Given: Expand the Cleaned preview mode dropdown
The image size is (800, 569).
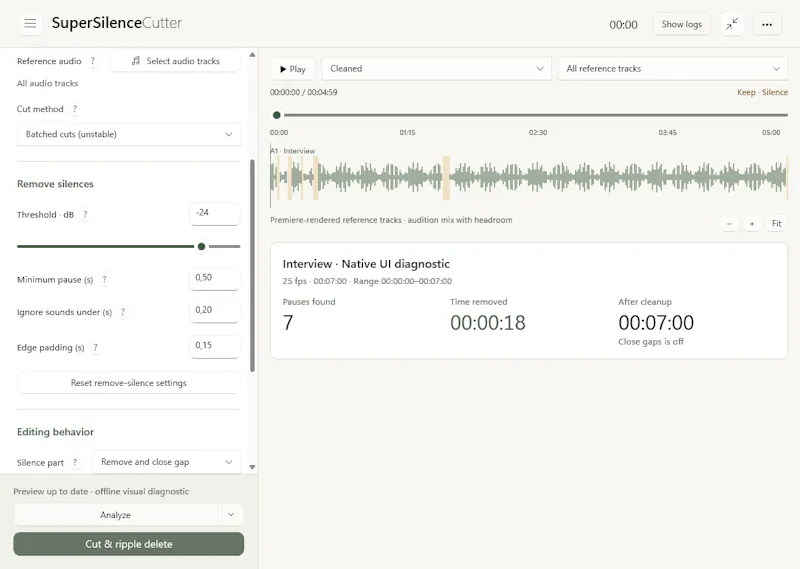Looking at the screenshot, I should [x=437, y=68].
